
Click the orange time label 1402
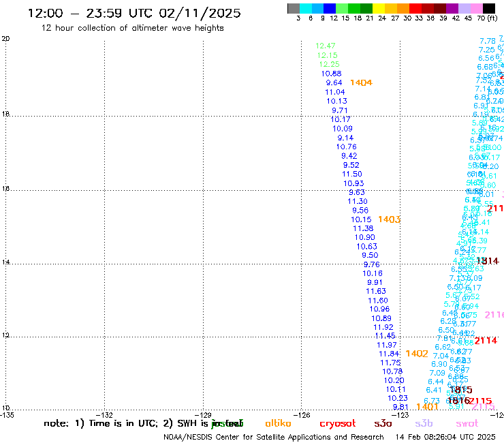[x=417, y=354]
